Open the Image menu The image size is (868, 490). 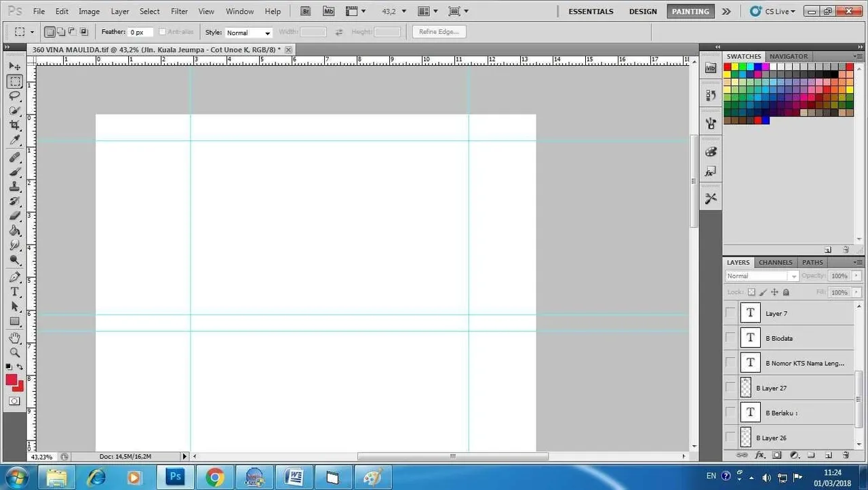pos(89,12)
